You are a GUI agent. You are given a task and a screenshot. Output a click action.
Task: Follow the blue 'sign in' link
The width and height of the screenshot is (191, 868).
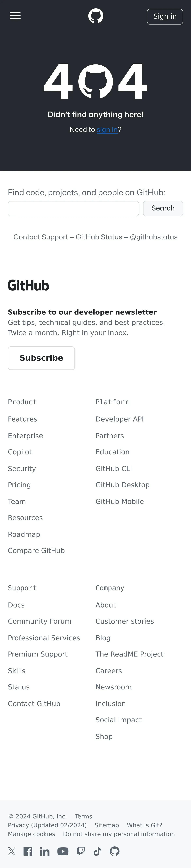point(107,130)
